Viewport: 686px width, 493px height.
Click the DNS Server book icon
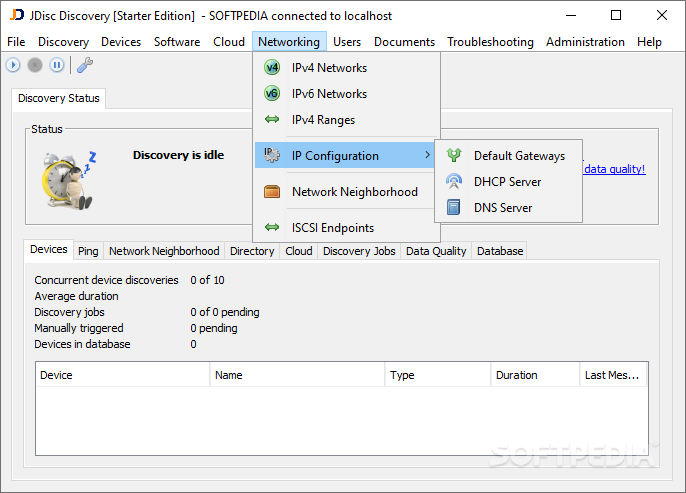454,207
